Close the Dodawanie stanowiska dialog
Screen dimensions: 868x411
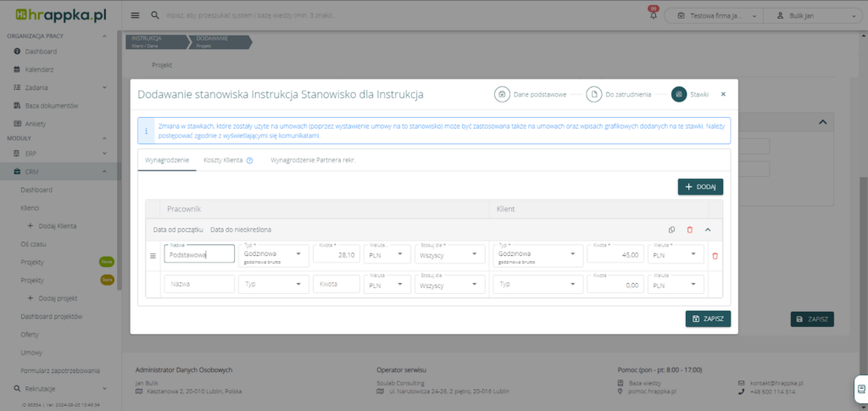pyautogui.click(x=723, y=94)
